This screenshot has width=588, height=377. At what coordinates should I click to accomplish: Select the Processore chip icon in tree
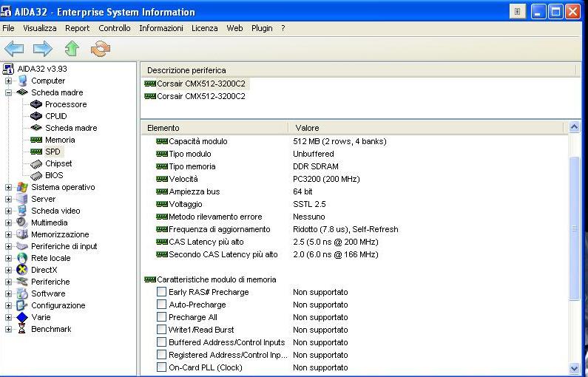point(36,104)
